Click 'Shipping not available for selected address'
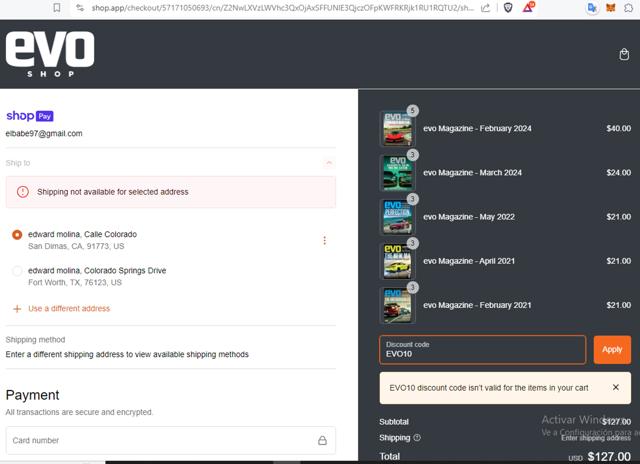Viewport: 640px width, 464px height. [113, 192]
